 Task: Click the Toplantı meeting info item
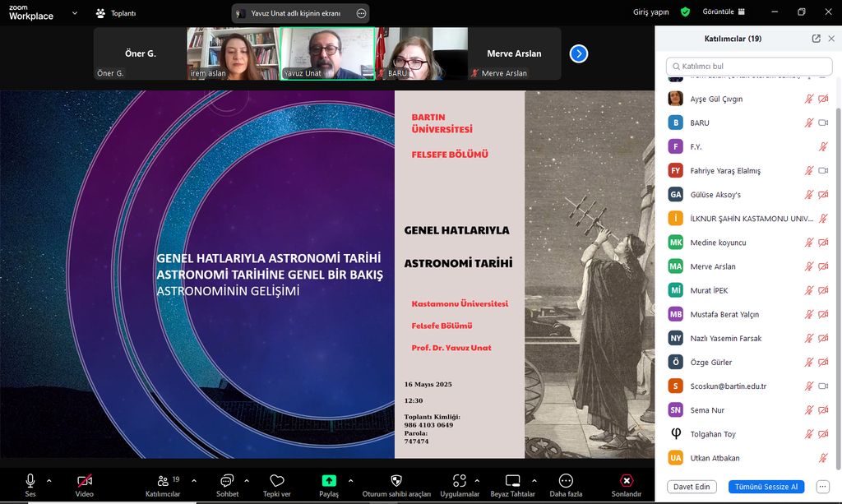pyautogui.click(x=115, y=13)
